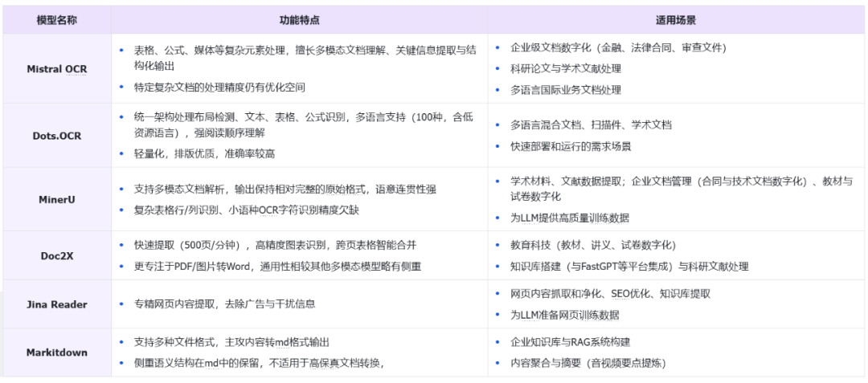The image size is (868, 383).
Task: Click the 功能特点 column header
Action: click(x=299, y=20)
